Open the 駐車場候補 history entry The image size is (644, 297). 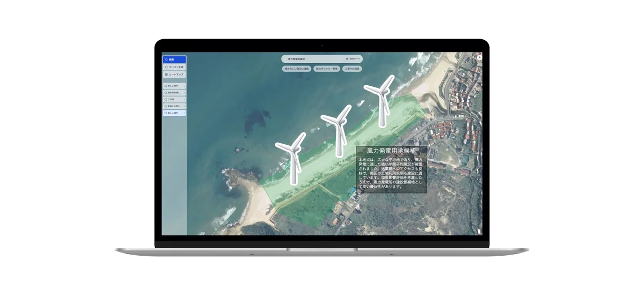pos(175,93)
